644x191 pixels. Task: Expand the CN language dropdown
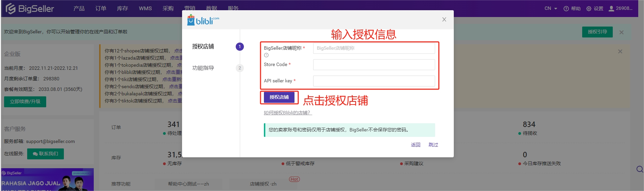tap(551, 9)
